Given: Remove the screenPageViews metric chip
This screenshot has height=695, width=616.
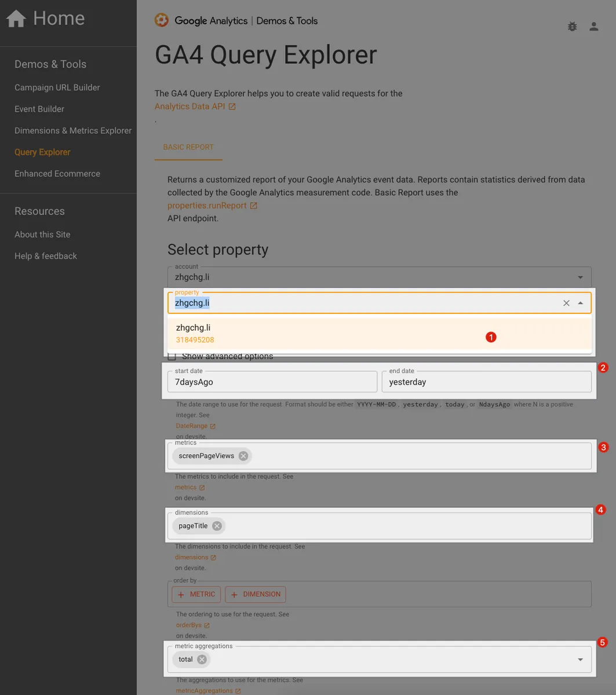Looking at the screenshot, I should coord(243,456).
